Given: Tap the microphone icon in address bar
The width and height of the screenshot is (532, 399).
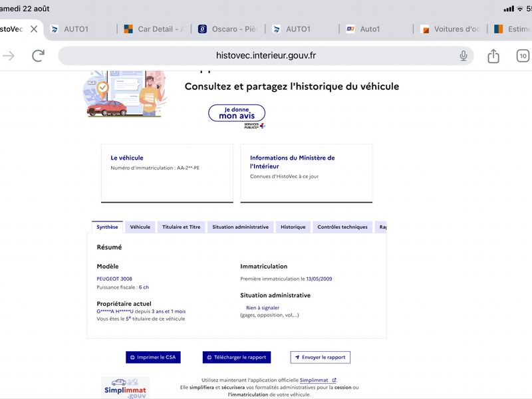Looking at the screenshot, I should point(463,56).
